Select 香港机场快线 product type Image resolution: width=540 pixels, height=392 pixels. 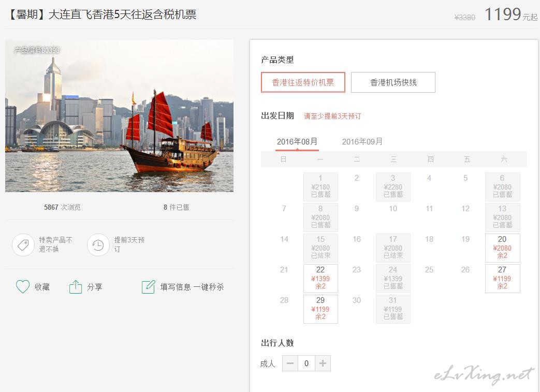tap(393, 82)
